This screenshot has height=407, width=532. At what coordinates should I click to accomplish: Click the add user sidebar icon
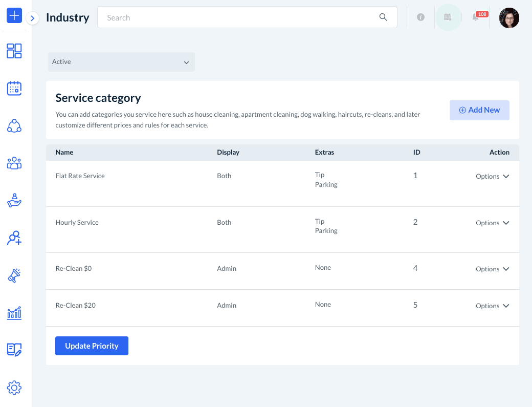click(14, 238)
